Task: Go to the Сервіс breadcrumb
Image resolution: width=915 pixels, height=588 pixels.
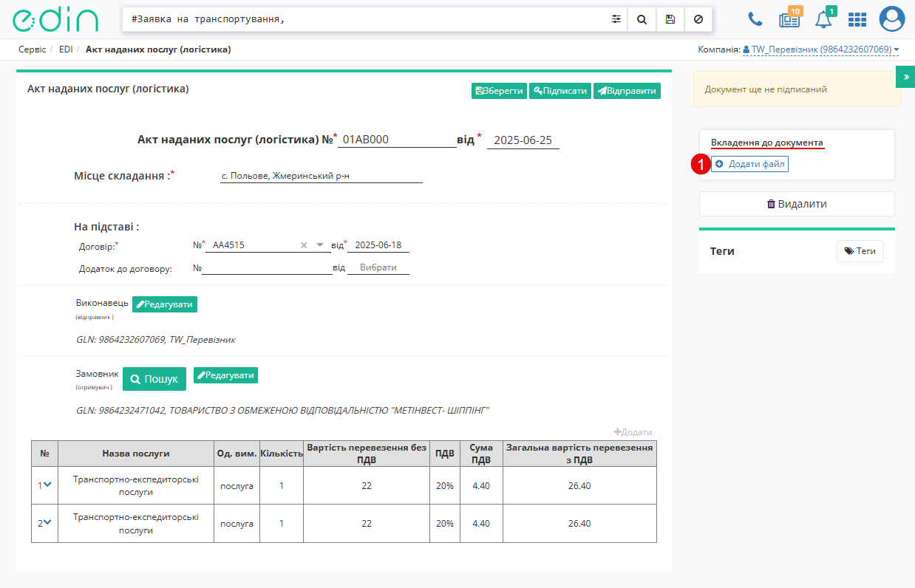Action: (x=33, y=49)
